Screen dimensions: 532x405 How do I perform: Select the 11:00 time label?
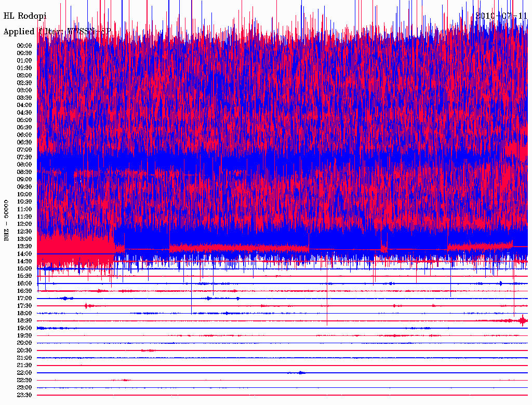pyautogui.click(x=24, y=209)
